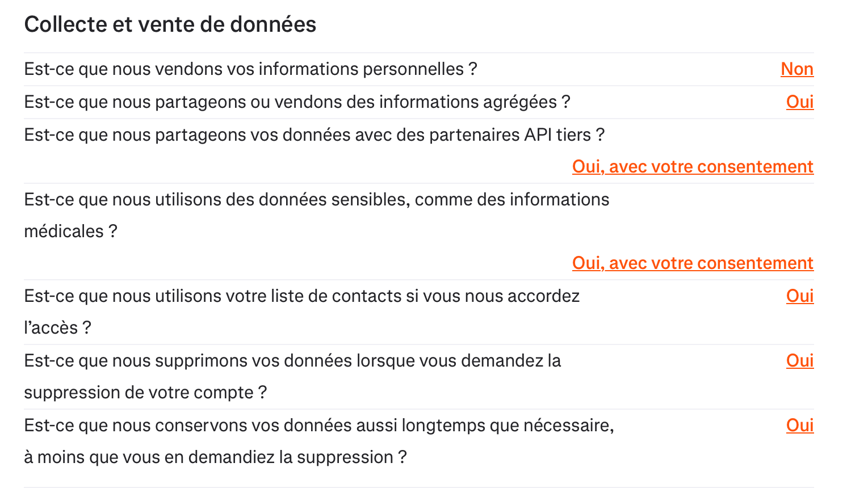Select the question text about 'informations agrégées'
Viewport: 868px width, 488px height.
tap(297, 102)
